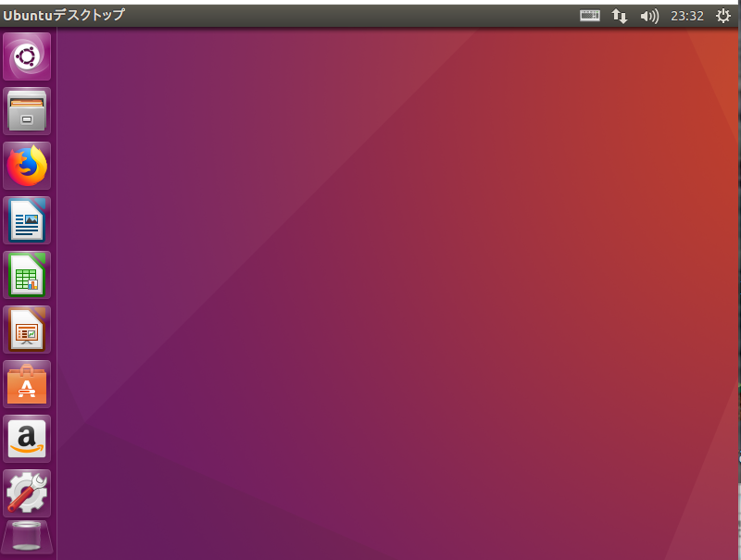Open LibreOffice Writer
Screen dimensions: 741x560
(x=27, y=220)
